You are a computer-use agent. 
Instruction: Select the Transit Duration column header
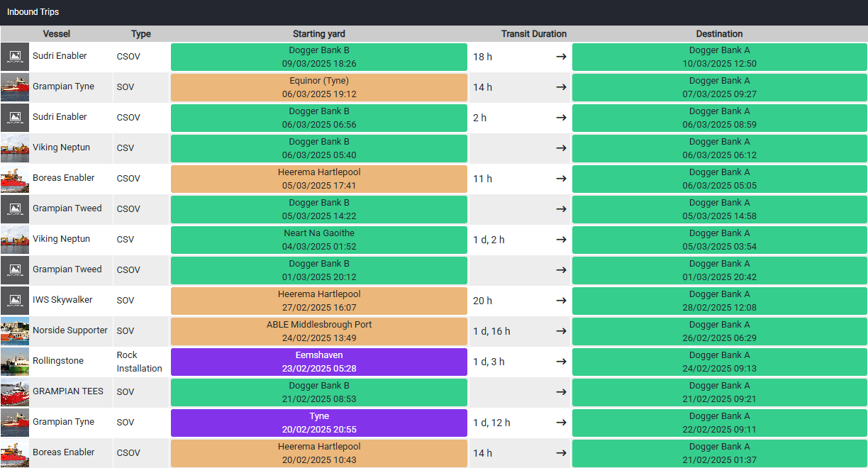click(534, 34)
